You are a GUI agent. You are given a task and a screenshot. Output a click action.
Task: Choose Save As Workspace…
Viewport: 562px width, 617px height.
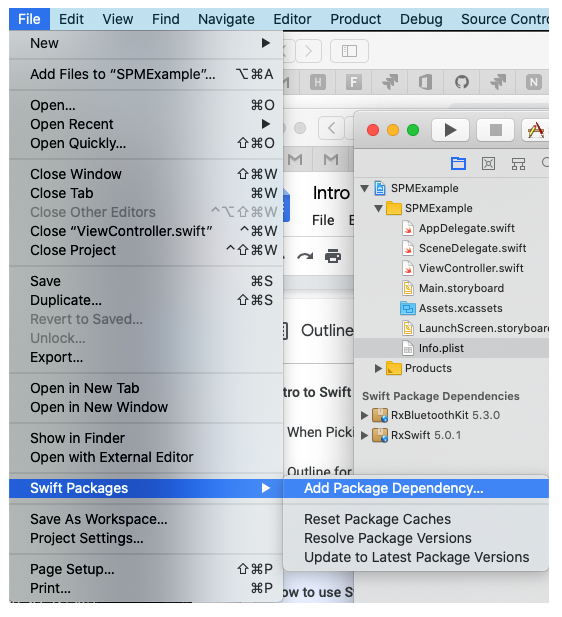click(x=146, y=519)
